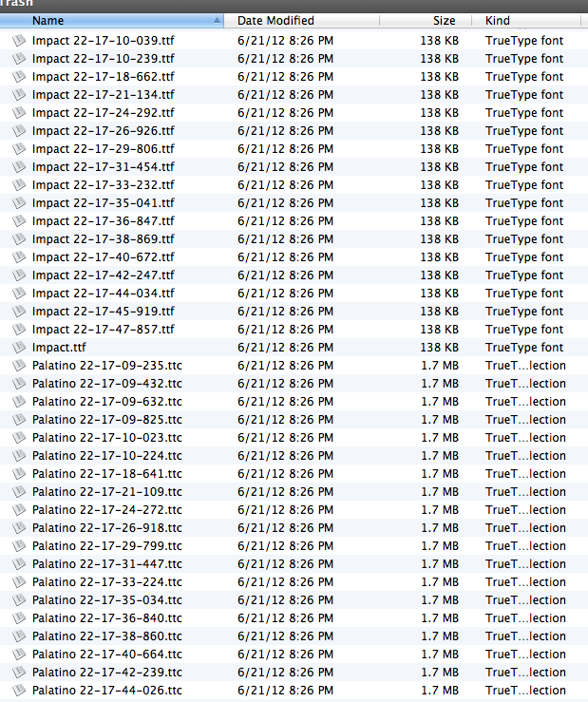Click the font icon for Impact 22-17-38-869.ttf
Viewport: 588px width, 702px height.
coord(19,239)
